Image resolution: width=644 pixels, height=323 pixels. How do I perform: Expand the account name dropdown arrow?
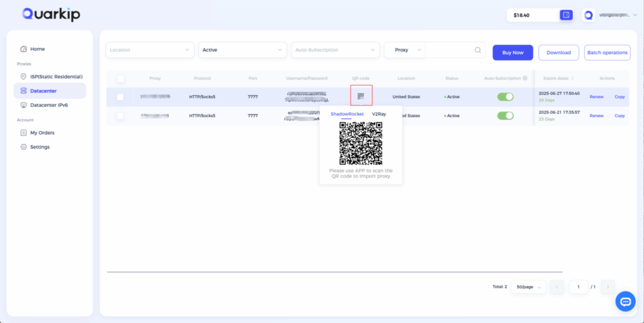click(x=635, y=15)
